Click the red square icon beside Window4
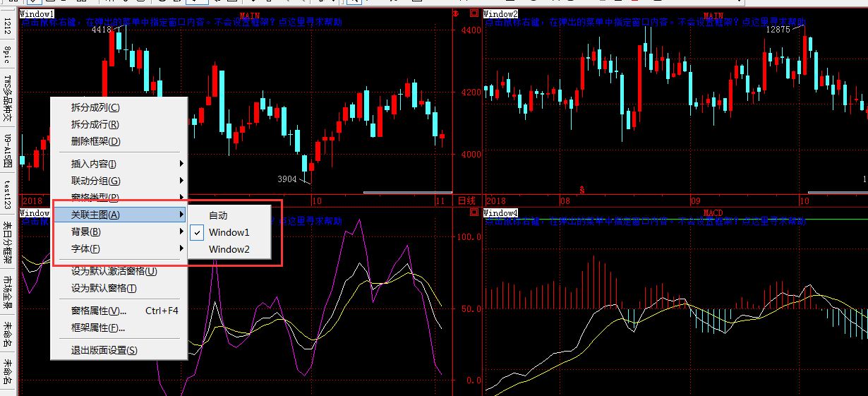868x396 pixels. [474, 213]
